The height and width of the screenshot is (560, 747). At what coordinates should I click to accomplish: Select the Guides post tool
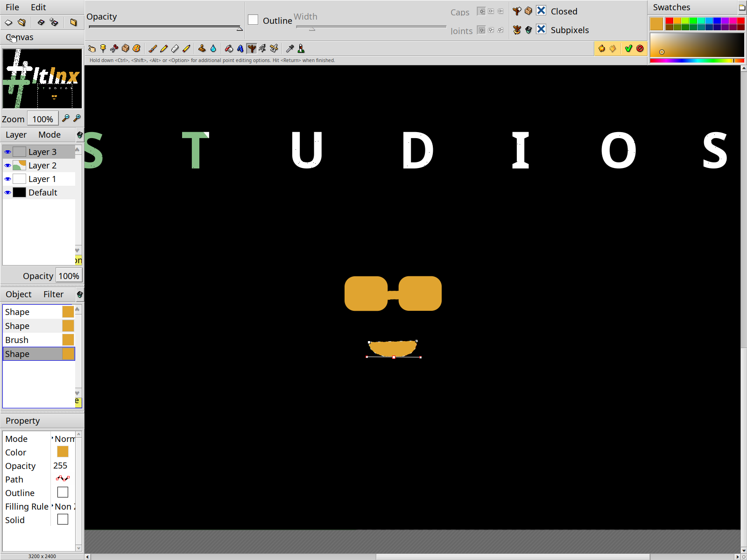click(x=301, y=49)
